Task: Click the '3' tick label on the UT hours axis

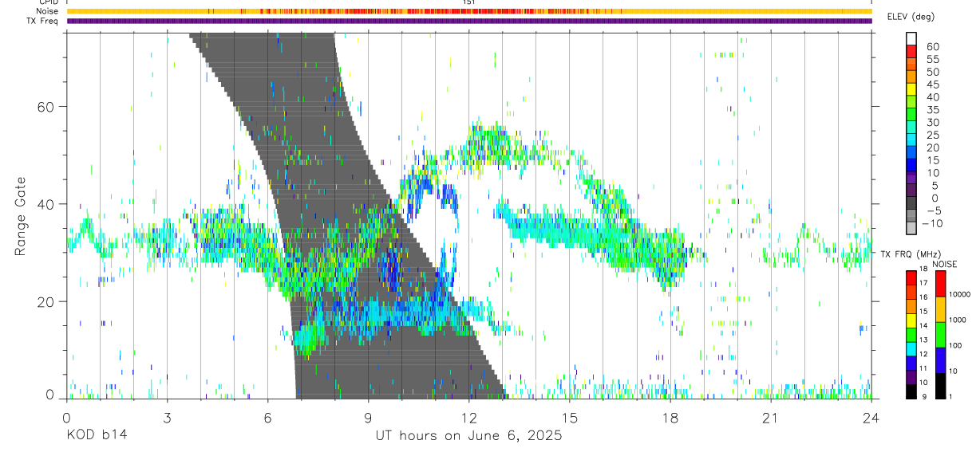Action: click(x=168, y=419)
